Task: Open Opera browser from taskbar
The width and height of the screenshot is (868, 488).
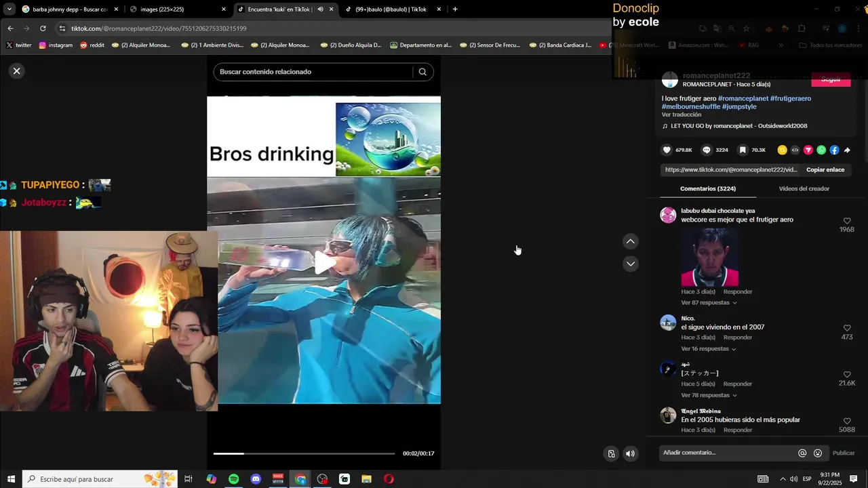Action: (389, 479)
